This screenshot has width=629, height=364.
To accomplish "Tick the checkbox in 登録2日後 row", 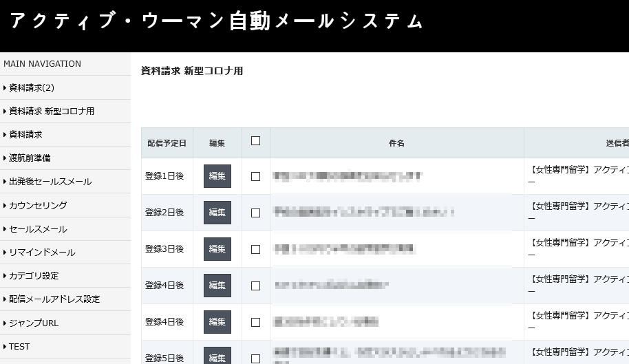I will point(256,213).
